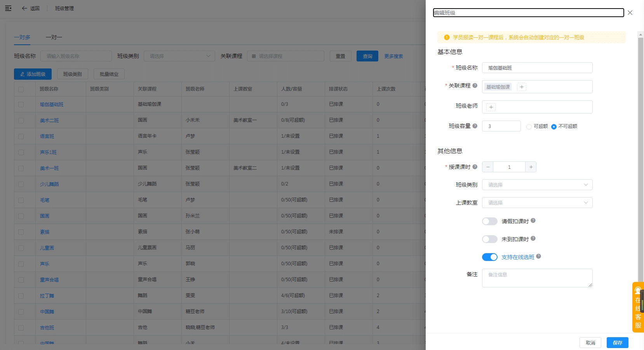Close the 编辑班级 panel
This screenshot has height=350, width=644.
[630, 13]
